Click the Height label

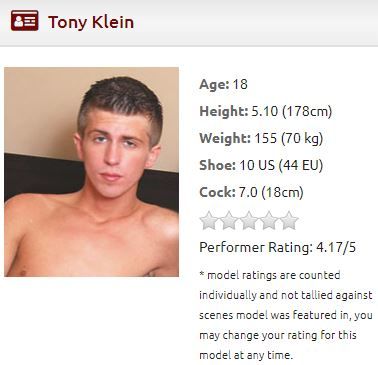click(224, 111)
